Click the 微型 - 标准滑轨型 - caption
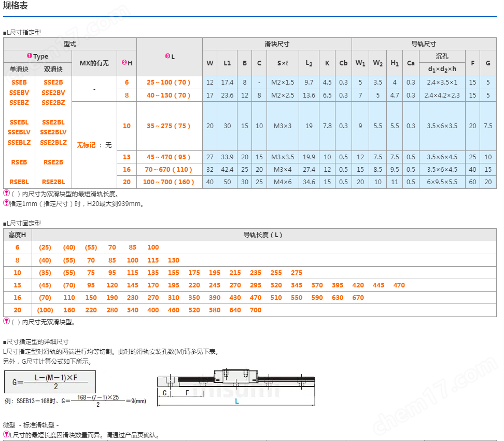The width and height of the screenshot is (504, 441). tap(31, 425)
